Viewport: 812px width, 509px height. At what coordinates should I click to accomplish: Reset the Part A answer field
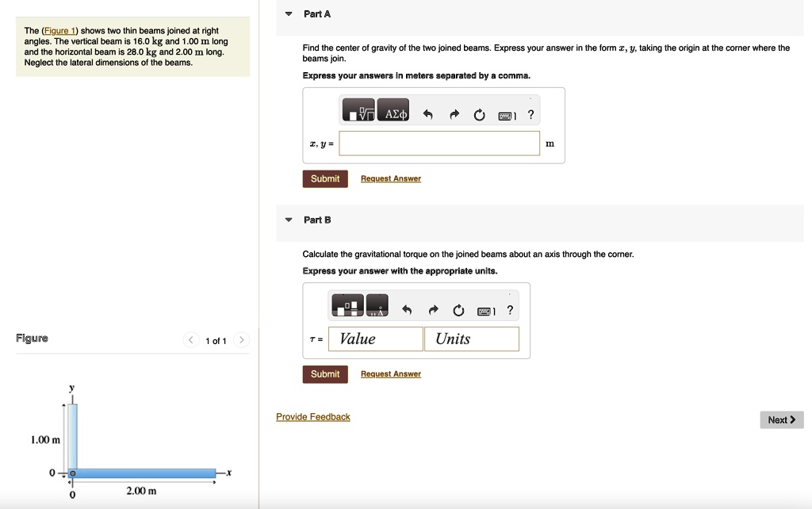pyautogui.click(x=479, y=115)
